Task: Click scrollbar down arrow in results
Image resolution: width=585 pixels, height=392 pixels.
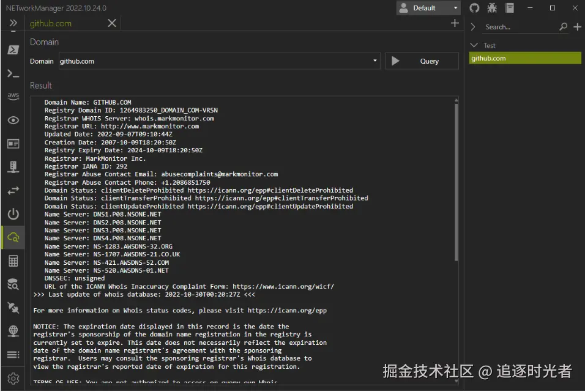Action: tap(456, 381)
